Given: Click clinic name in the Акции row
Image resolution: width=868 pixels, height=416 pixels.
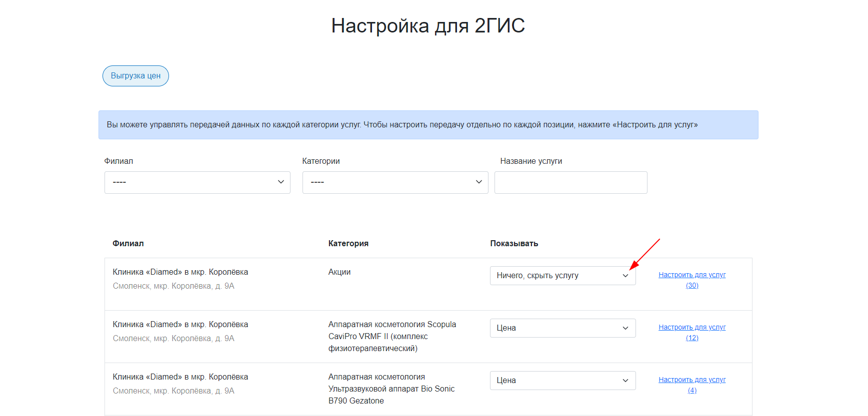Looking at the screenshot, I should coord(180,272).
